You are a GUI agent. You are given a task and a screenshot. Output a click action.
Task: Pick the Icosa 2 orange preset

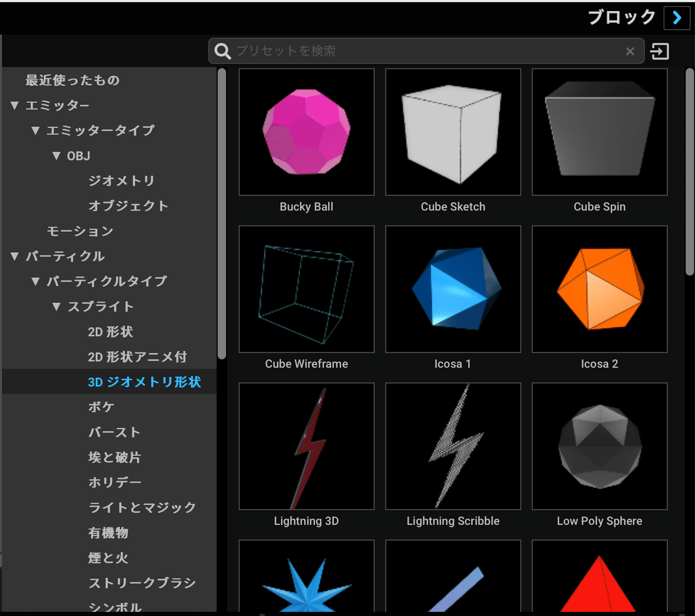point(599,289)
